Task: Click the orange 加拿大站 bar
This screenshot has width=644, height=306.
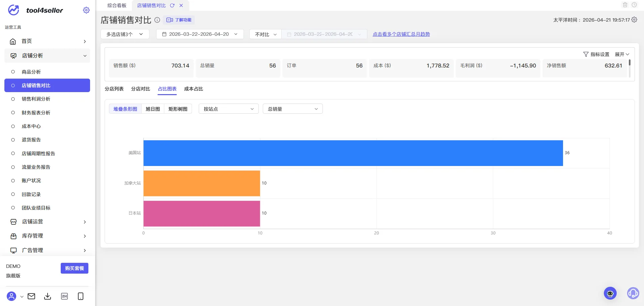Action: (x=202, y=183)
